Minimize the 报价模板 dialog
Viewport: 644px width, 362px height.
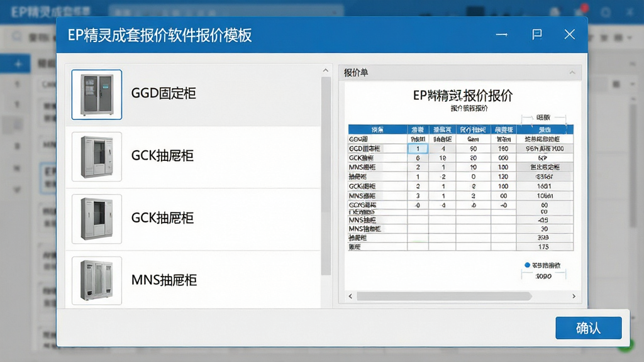click(x=501, y=35)
